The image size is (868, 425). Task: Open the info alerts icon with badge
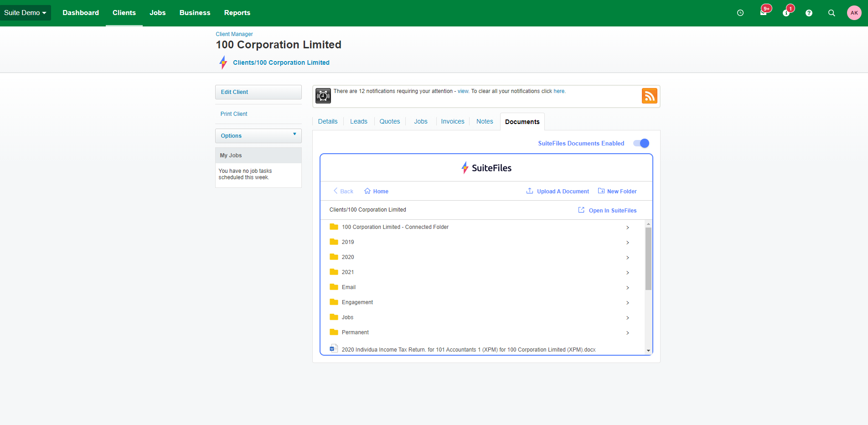coord(786,13)
